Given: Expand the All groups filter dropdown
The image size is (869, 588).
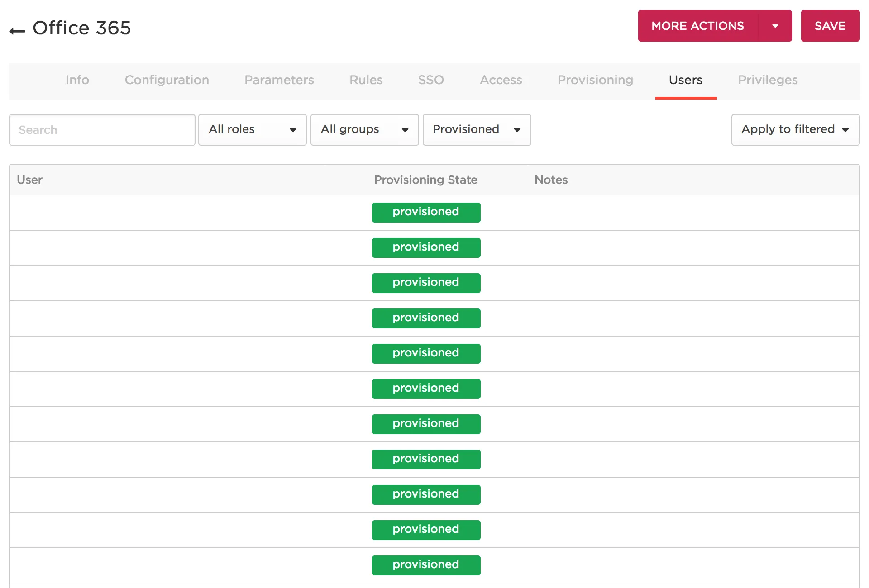Looking at the screenshot, I should (x=364, y=130).
